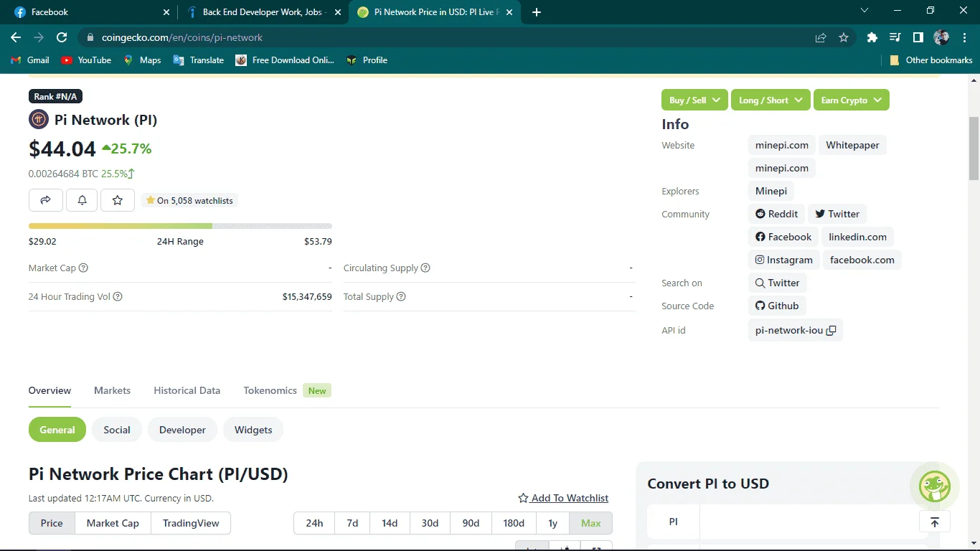Bookmark this page with star icon
The image size is (980, 551).
pyautogui.click(x=844, y=37)
